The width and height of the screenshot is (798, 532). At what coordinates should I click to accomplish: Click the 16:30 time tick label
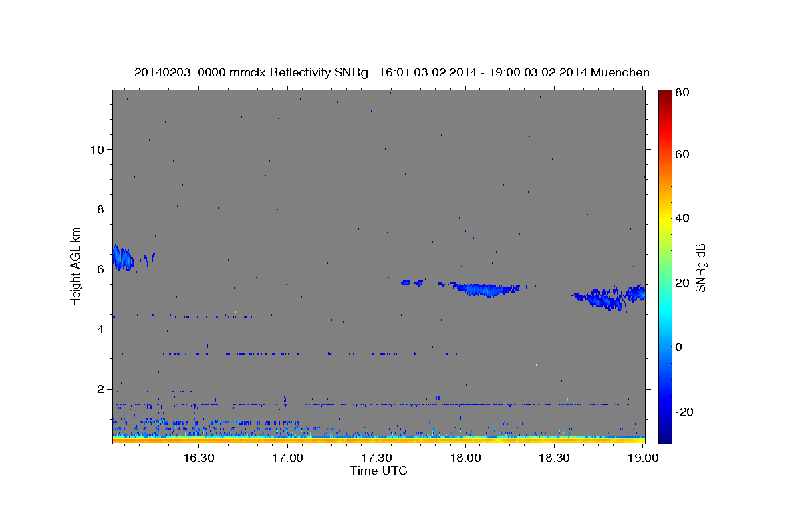click(x=198, y=458)
